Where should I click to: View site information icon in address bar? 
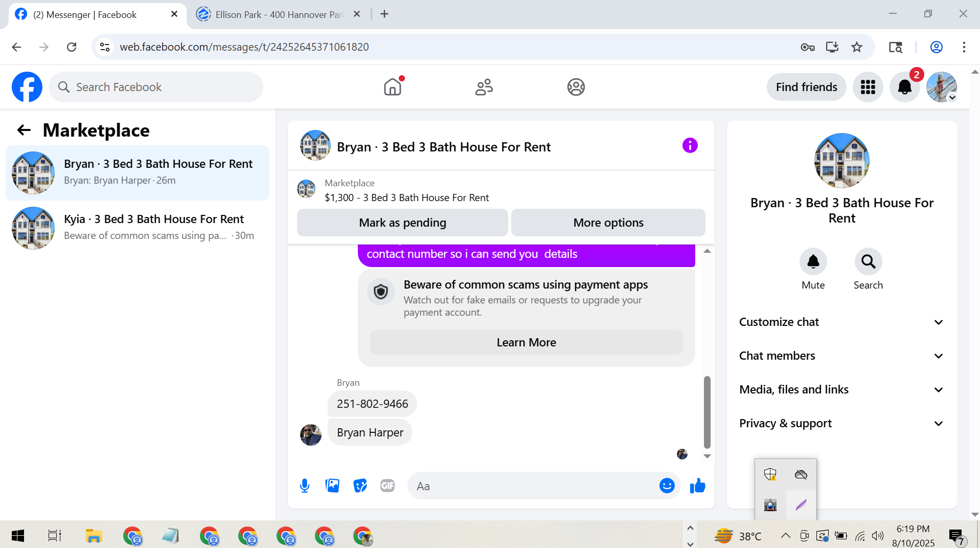tap(105, 47)
